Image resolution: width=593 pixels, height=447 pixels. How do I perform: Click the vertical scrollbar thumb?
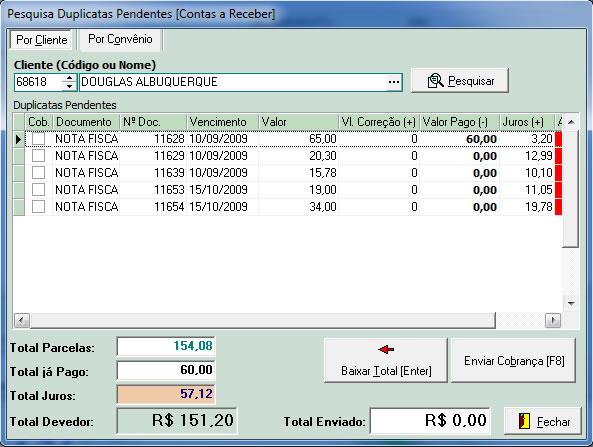tap(571, 189)
